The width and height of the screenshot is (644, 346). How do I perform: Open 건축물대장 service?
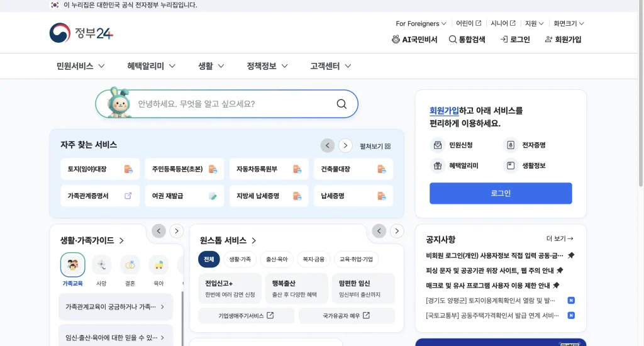tap(353, 169)
